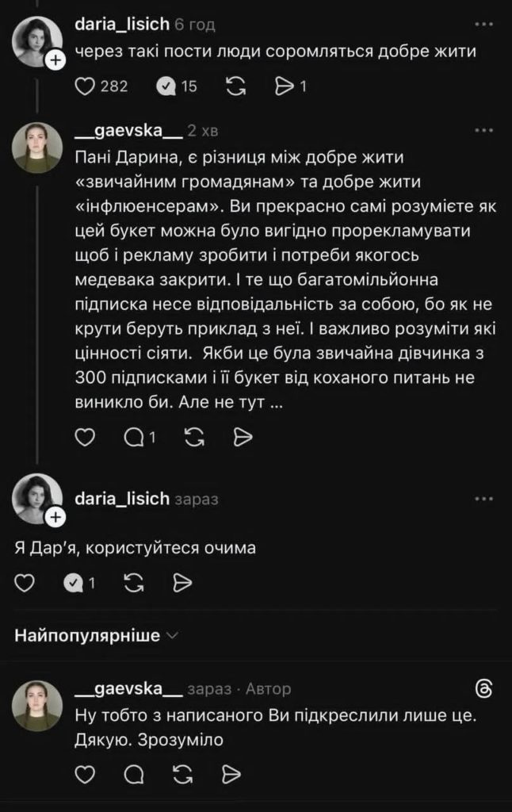Open the 15 replies on the top post
The width and height of the screenshot is (512, 812).
tap(166, 86)
